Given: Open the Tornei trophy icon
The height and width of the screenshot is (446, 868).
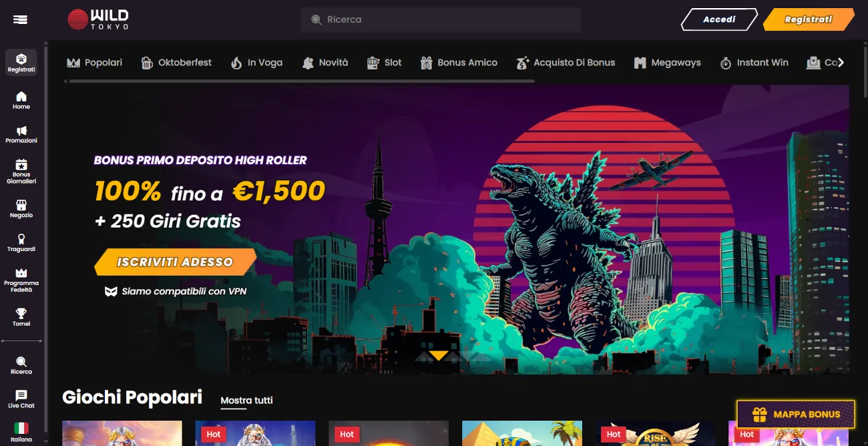Looking at the screenshot, I should click(21, 313).
